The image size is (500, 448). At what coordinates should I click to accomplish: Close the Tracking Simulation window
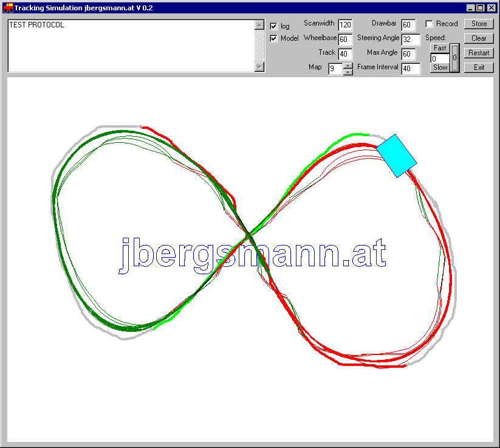coord(491,8)
